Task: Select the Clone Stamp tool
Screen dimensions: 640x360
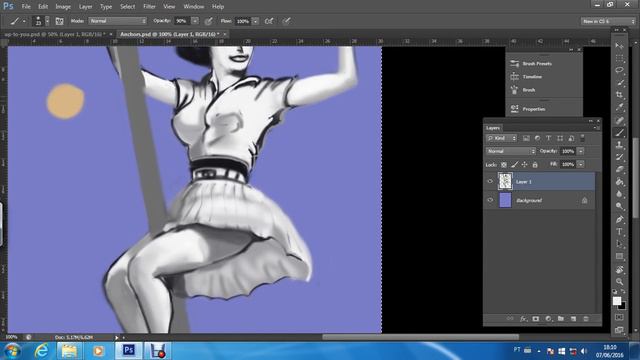Action: [x=619, y=144]
